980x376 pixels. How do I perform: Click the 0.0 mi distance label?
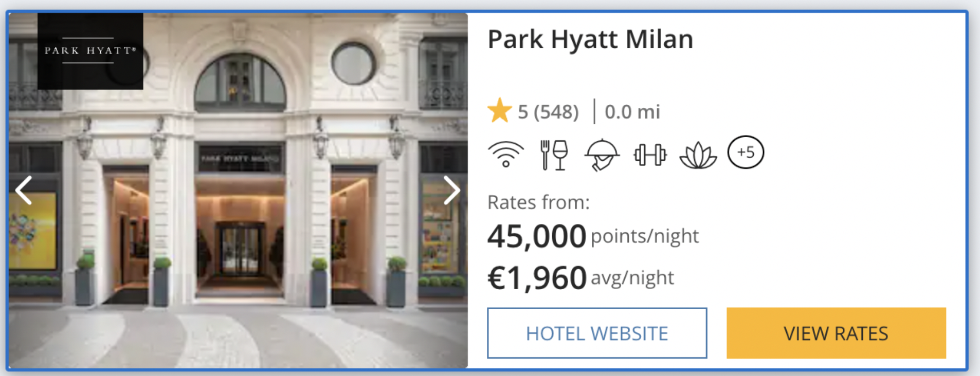[x=632, y=111]
